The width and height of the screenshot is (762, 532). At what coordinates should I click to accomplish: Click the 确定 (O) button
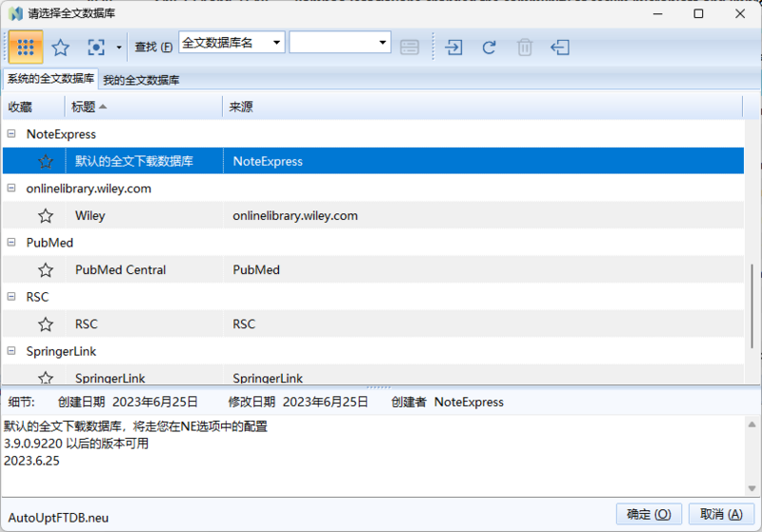coord(649,514)
